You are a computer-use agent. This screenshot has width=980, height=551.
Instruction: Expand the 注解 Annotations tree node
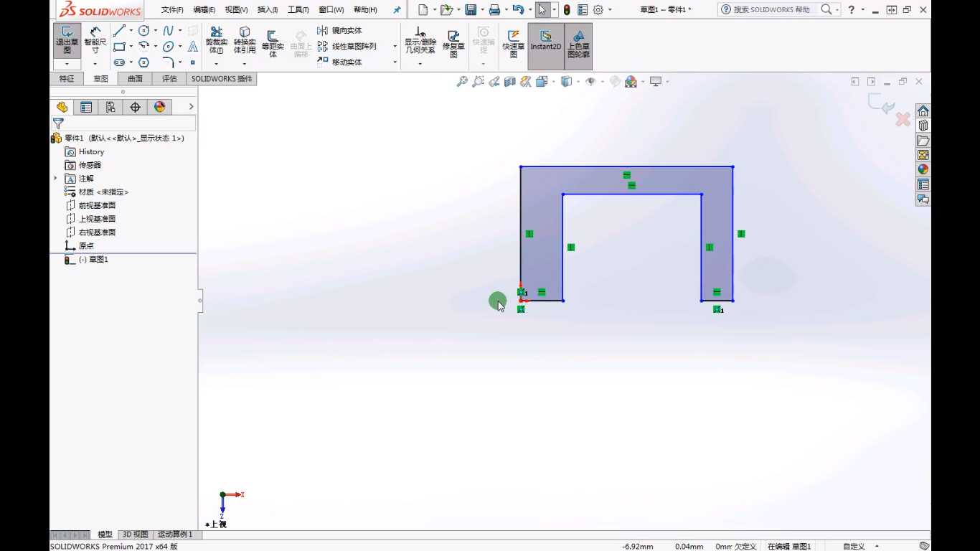pyautogui.click(x=55, y=178)
